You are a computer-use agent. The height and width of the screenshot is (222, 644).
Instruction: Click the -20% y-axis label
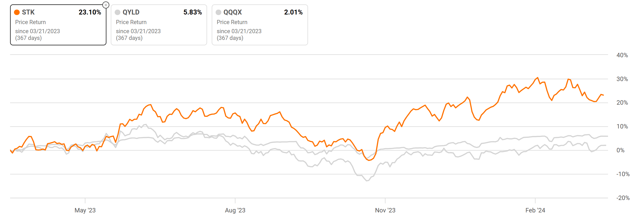(x=623, y=198)
